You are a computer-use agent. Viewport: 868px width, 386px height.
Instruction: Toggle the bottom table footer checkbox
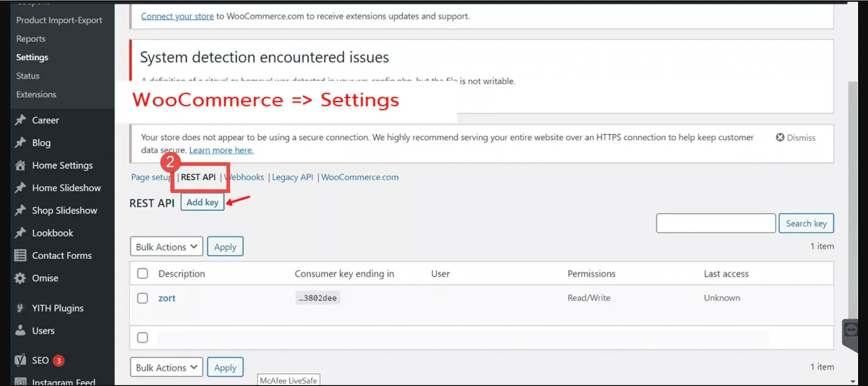point(142,338)
